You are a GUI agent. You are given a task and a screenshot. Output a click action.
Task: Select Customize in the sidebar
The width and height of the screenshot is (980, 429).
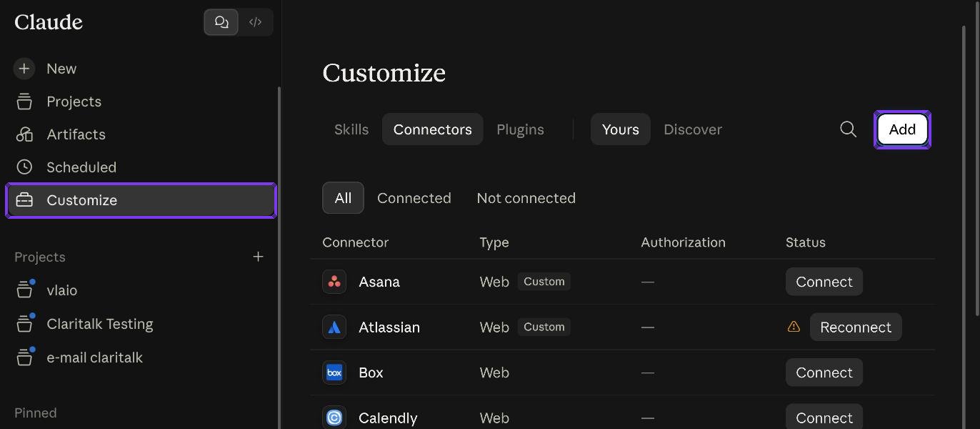[x=141, y=200]
